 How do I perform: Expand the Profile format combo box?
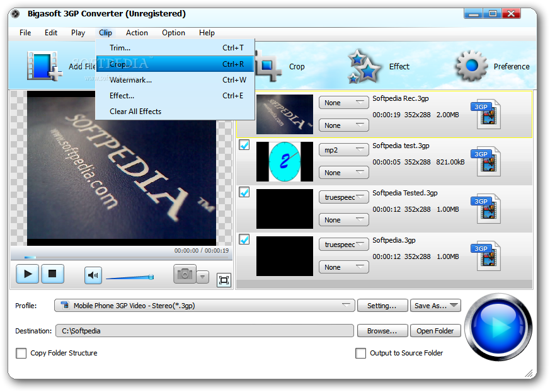(205, 305)
